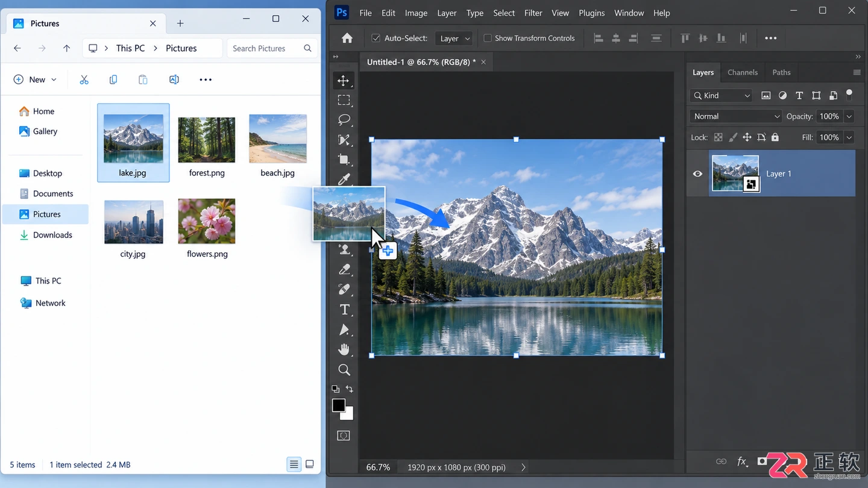
Task: Switch to the Channels tab
Action: pyautogui.click(x=742, y=72)
